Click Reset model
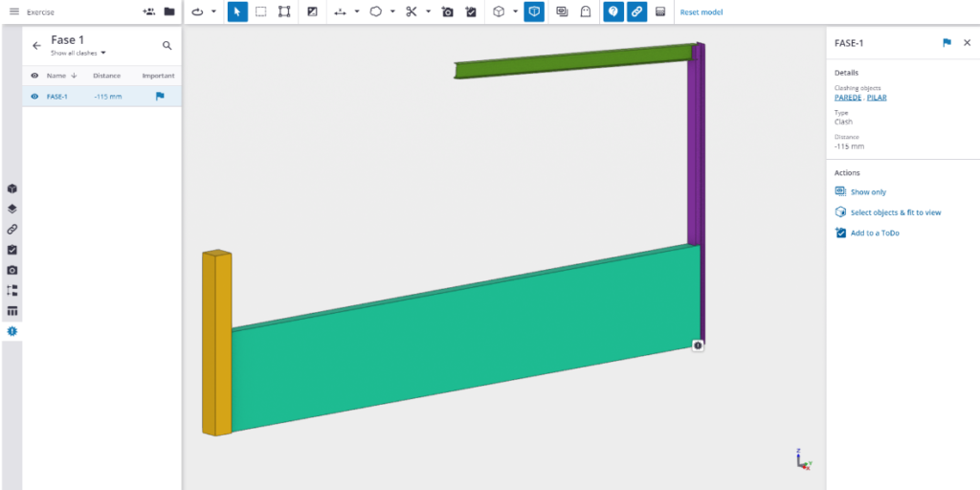980x490 pixels. point(701,12)
